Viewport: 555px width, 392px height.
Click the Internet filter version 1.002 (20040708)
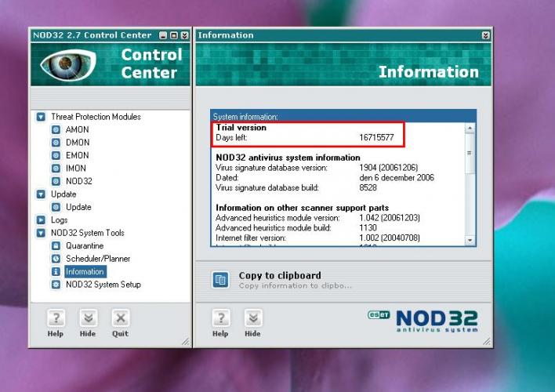click(390, 238)
